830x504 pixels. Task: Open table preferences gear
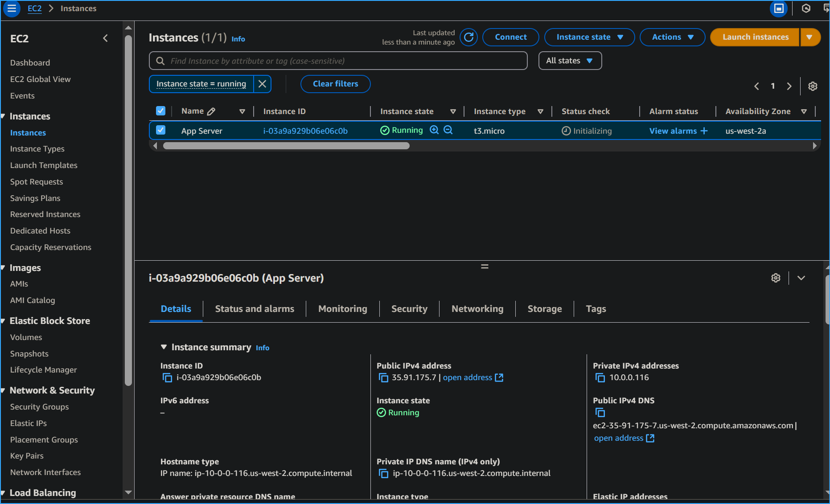pos(813,86)
